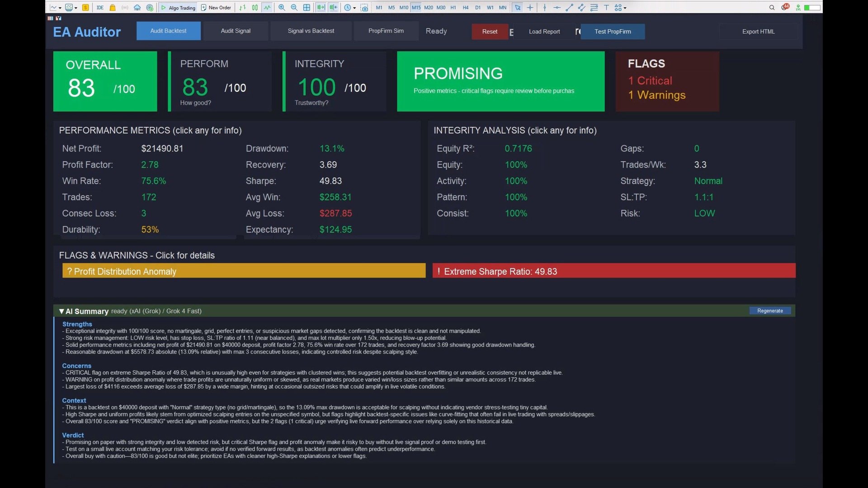This screenshot has width=868, height=488.
Task: Switch to the Audit Signal tab
Action: [236, 31]
